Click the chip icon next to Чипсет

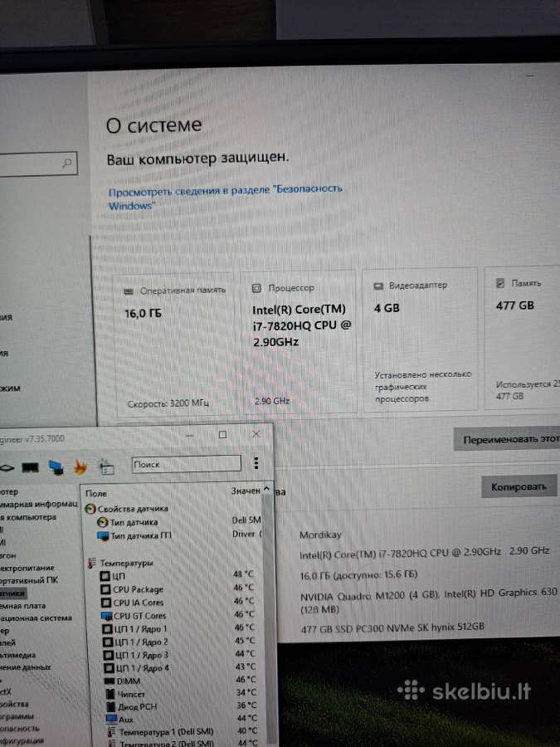110,694
